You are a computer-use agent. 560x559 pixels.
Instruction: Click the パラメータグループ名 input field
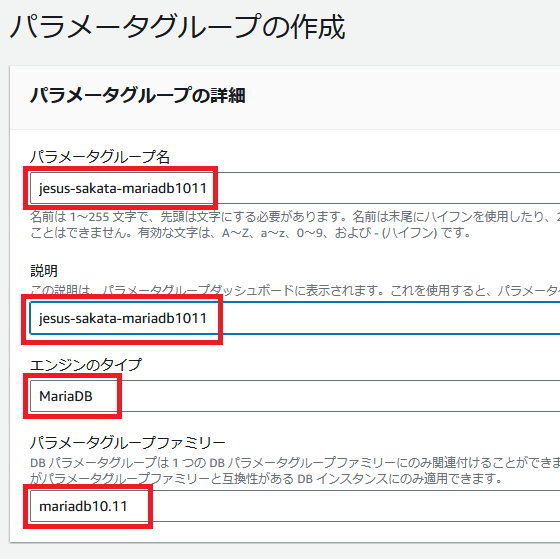[x=295, y=188]
